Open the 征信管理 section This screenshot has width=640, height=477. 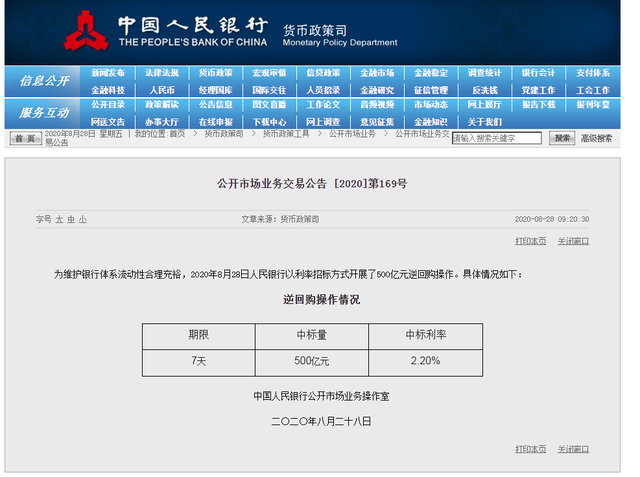tap(431, 90)
